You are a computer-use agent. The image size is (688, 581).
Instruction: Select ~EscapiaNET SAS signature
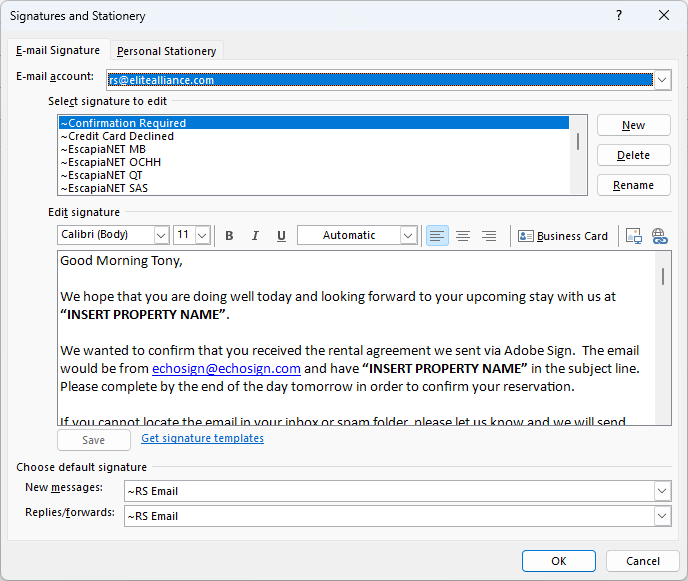pyautogui.click(x=314, y=188)
